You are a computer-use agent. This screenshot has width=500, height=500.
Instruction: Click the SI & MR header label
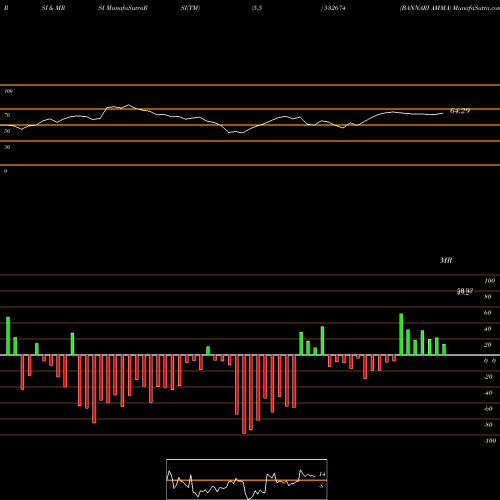click(53, 8)
